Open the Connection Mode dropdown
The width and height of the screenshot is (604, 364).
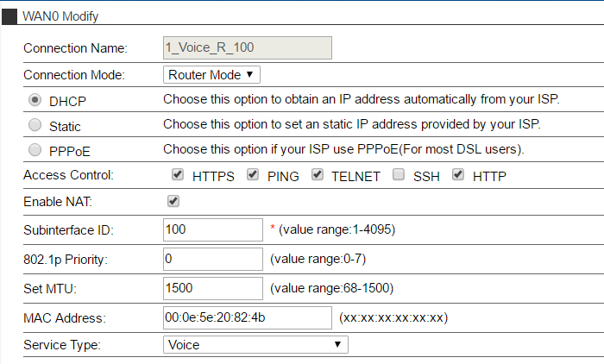pyautogui.click(x=211, y=75)
